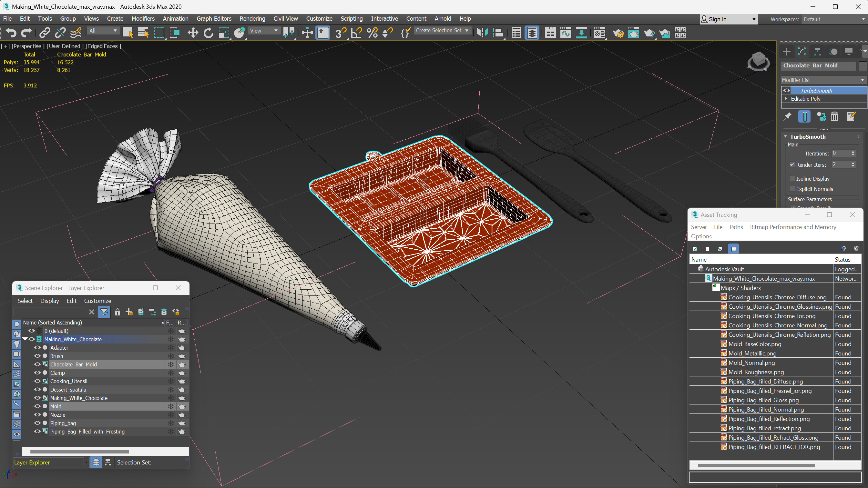Sort by Name (Sorted Ascending) header
Viewport: 868px width, 488px height.
(93, 322)
